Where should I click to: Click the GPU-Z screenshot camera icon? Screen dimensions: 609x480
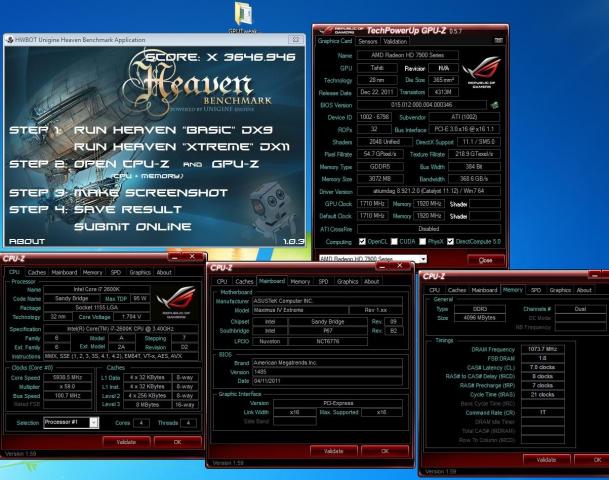498,40
